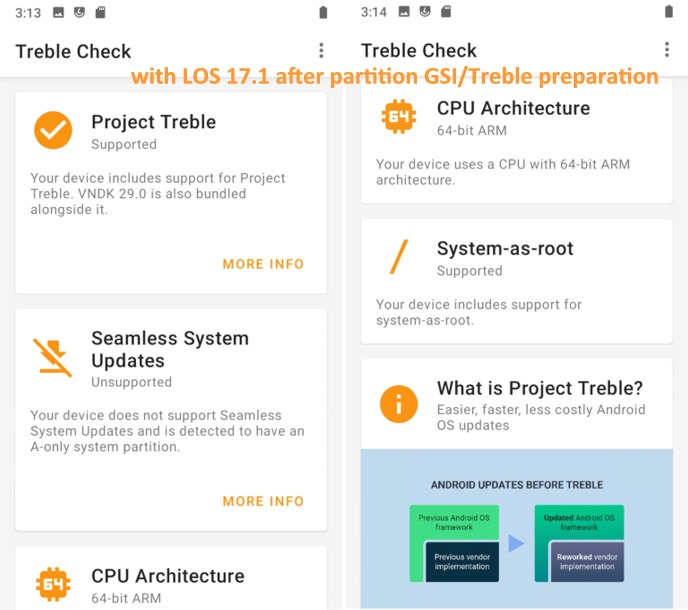Tap A-only system partition description
The height and width of the screenshot is (610, 688).
(167, 431)
